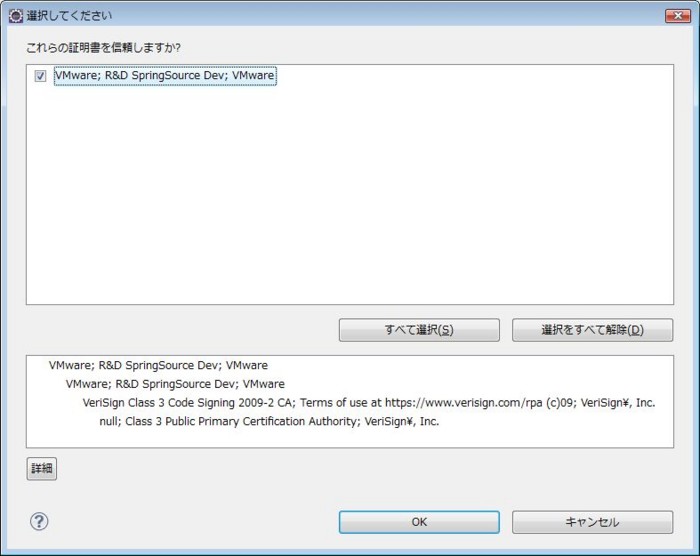Select top-level VMware certificate in chain tree
The image size is (700, 556).
pos(158,365)
